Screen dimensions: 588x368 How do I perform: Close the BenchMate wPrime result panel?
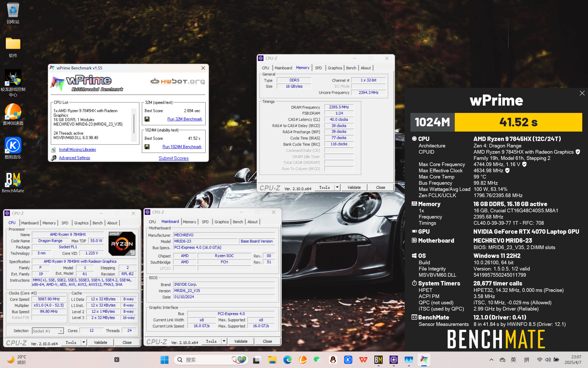(582, 93)
